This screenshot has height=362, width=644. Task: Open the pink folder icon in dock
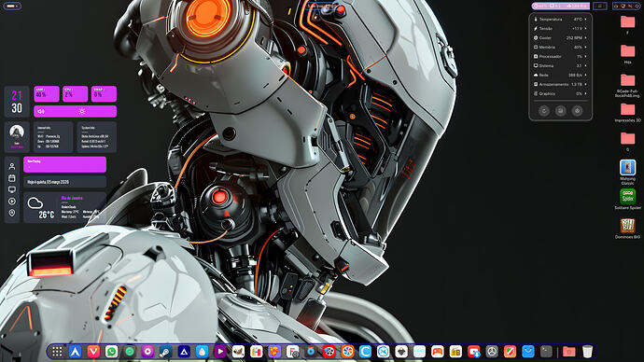click(x=568, y=352)
